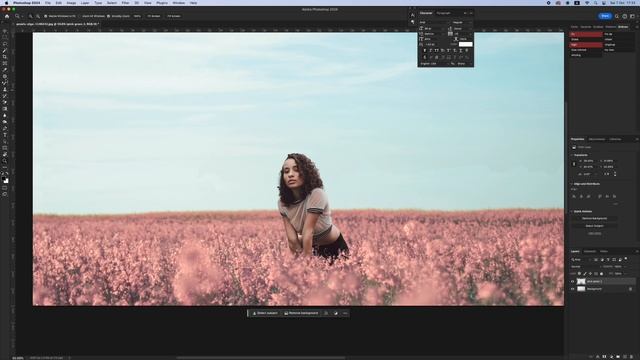The width and height of the screenshot is (640, 360).
Task: Select the Rectangular Marquee tool
Action: [5, 38]
